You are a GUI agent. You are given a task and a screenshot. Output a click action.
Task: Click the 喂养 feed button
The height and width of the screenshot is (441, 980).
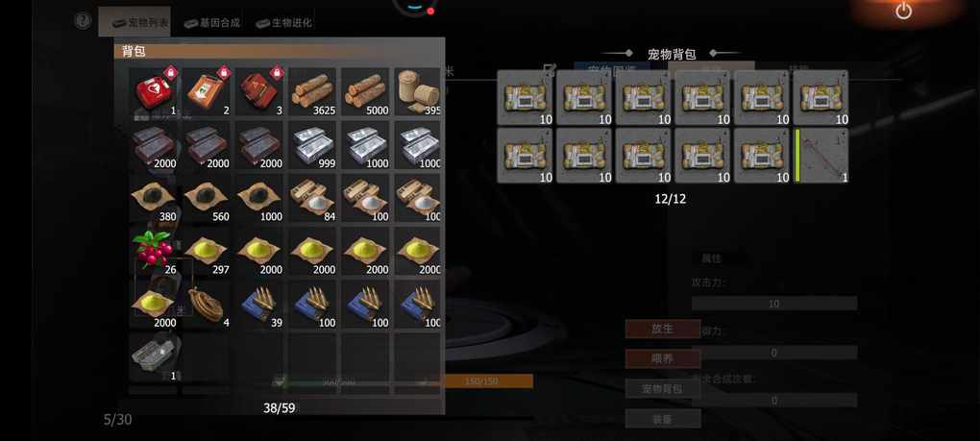pyautogui.click(x=663, y=358)
